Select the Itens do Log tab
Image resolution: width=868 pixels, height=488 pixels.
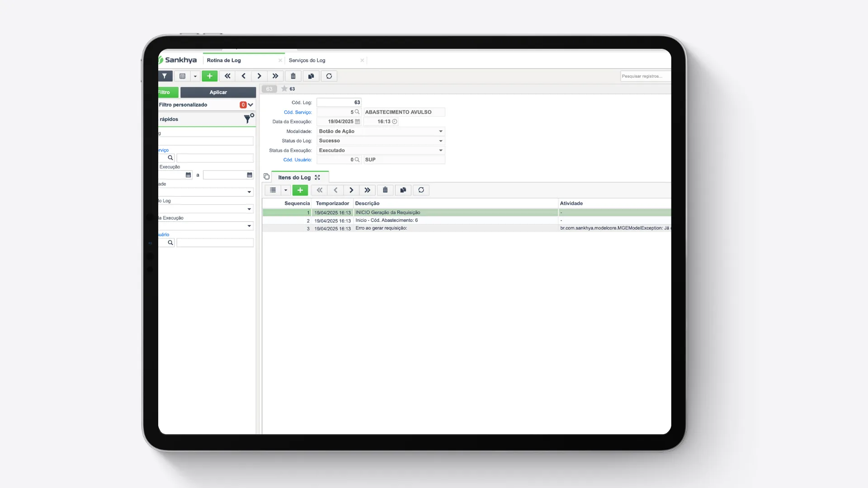point(294,178)
